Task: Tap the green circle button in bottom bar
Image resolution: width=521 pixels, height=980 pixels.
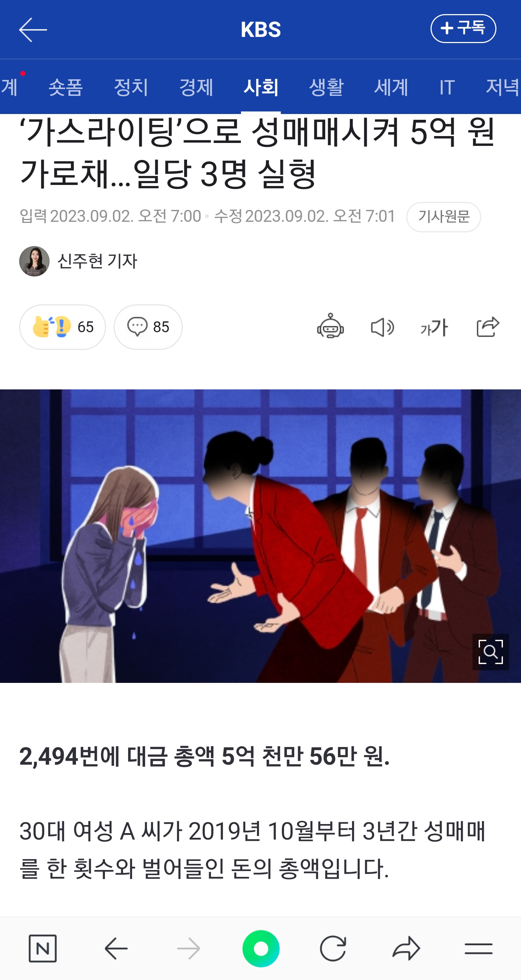Action: click(x=261, y=949)
